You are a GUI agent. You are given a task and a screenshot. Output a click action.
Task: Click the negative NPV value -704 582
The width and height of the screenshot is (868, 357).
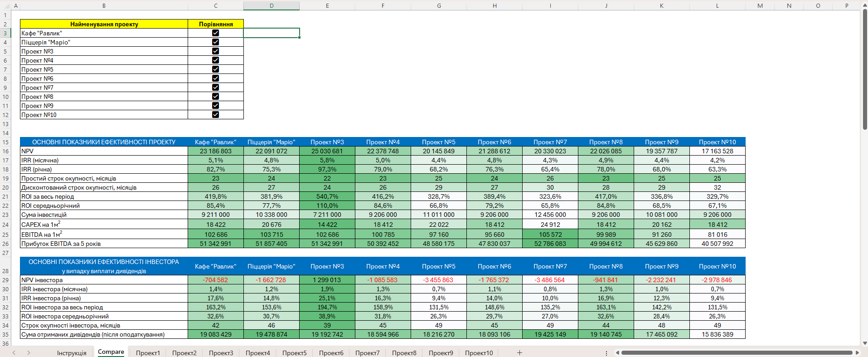coord(216,280)
